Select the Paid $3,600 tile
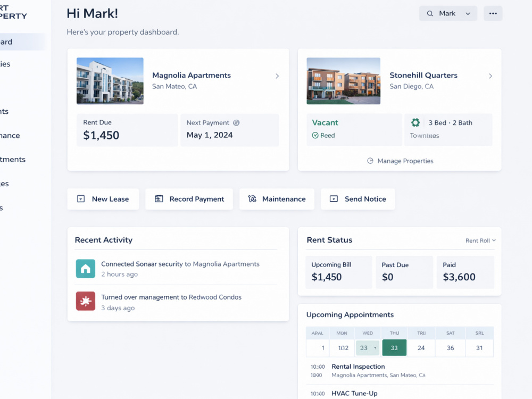This screenshot has height=399, width=532. click(x=465, y=272)
